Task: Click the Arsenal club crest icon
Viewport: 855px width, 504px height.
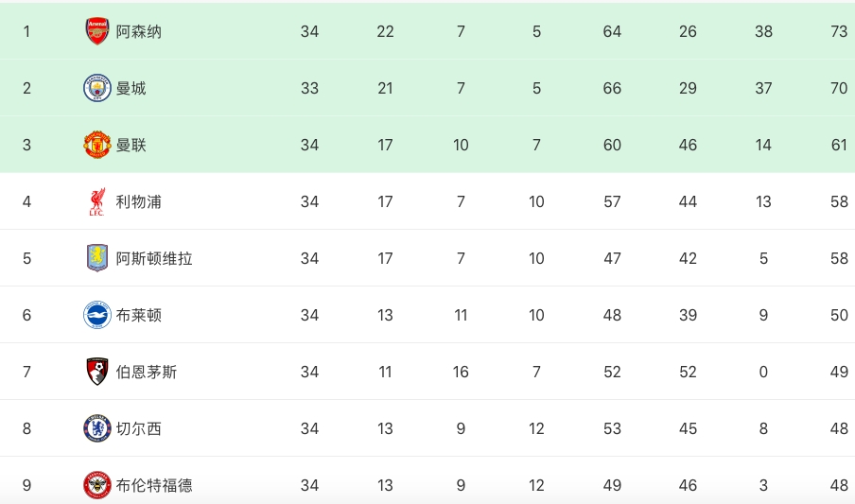Action: point(97,31)
